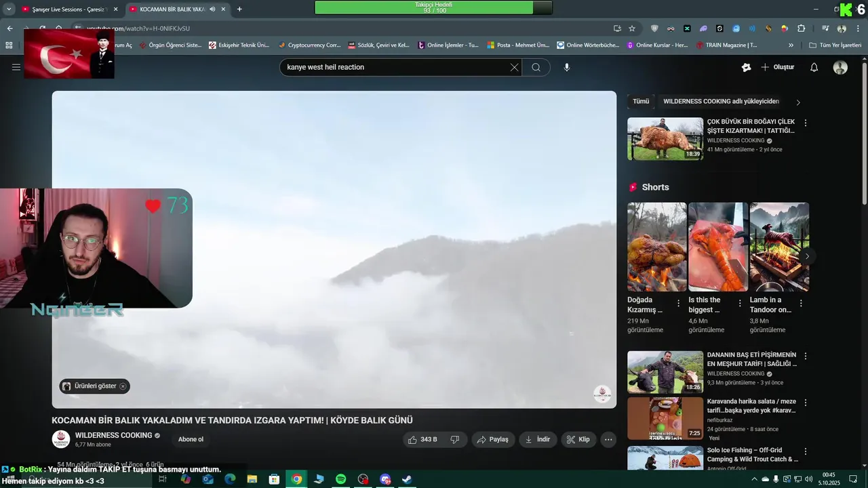Open YouTube notifications bell
Image resolution: width=868 pixels, height=488 pixels.
pyautogui.click(x=814, y=67)
